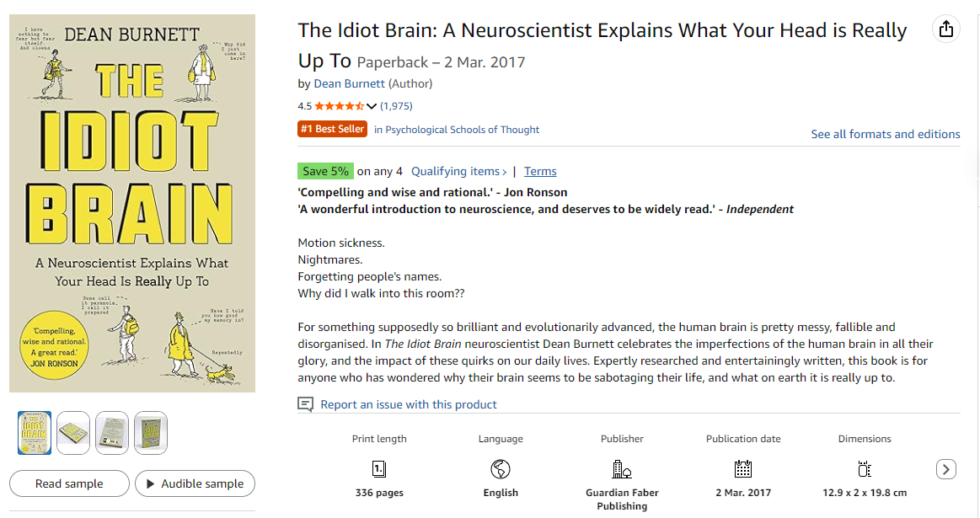View the third product image thumbnail
The image size is (980, 518).
(112, 432)
